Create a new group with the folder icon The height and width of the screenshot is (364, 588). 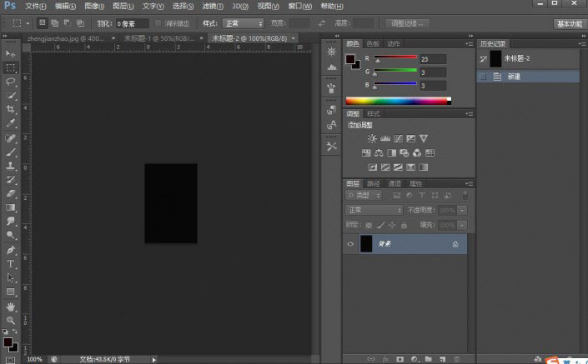[427, 359]
